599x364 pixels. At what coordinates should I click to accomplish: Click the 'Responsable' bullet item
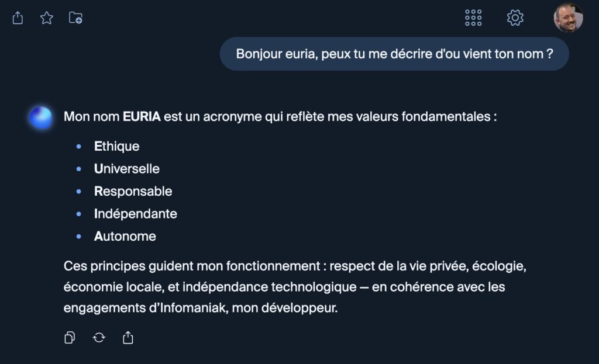[x=133, y=191]
